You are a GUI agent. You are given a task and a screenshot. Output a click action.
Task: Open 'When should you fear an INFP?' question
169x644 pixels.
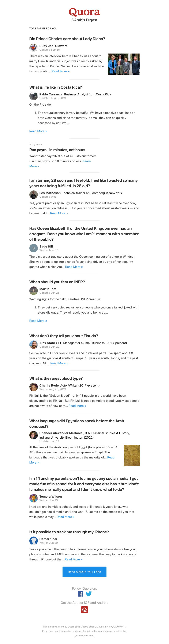pos(57,282)
